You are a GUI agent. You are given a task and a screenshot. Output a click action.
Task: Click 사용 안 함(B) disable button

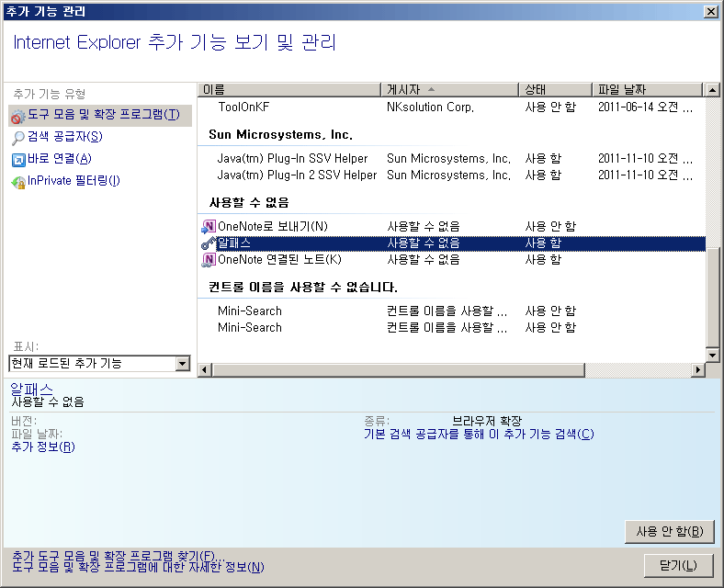tap(670, 532)
